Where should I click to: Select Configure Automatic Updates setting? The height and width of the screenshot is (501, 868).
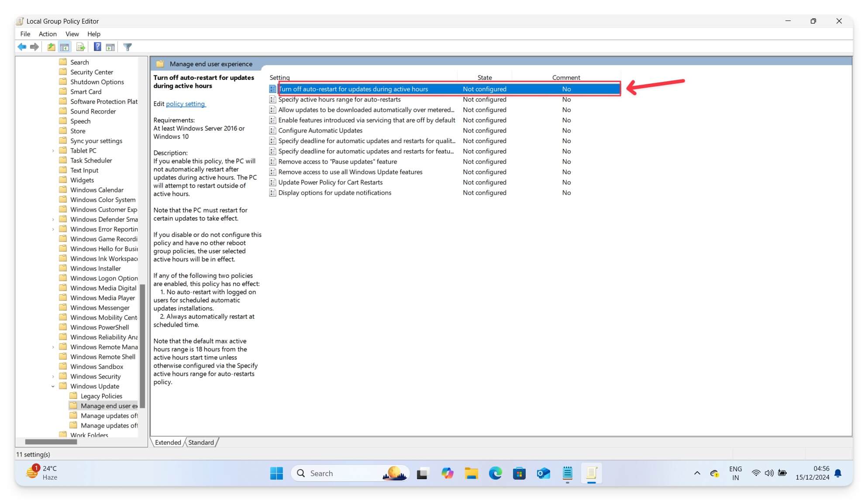[x=320, y=130]
